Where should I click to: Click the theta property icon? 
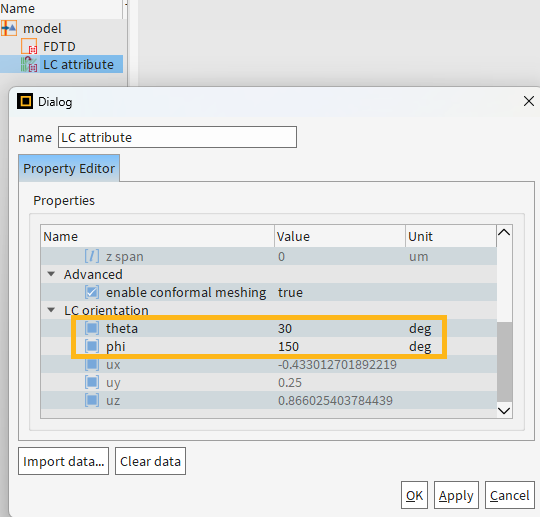tap(92, 328)
